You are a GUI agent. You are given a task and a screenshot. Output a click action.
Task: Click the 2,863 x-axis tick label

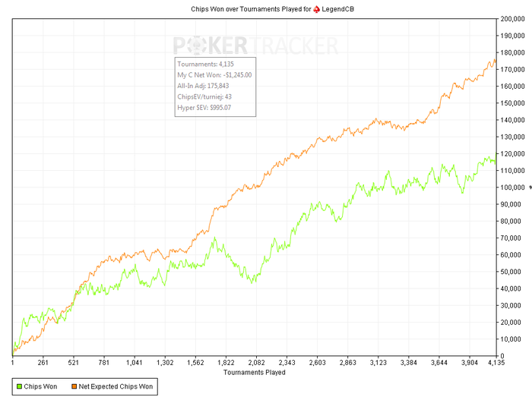348,363
